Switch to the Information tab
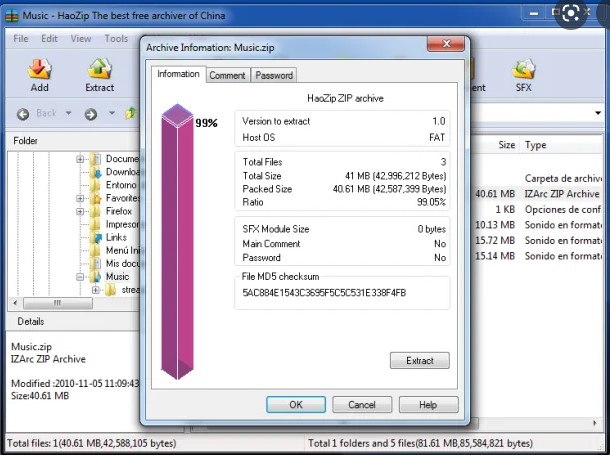Screen dimensions: 610x455 (x=178, y=74)
